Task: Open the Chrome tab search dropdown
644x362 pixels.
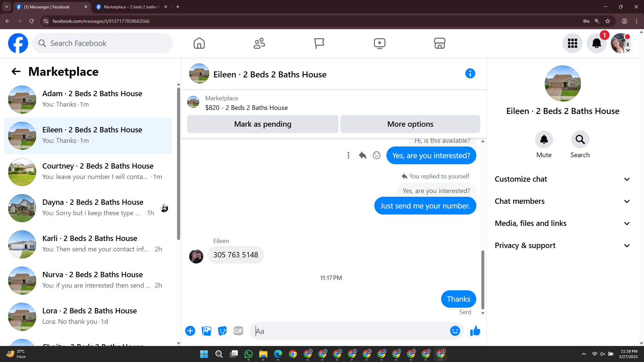Action: pos(7,7)
